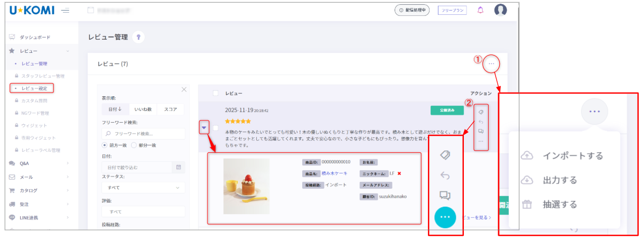The height and width of the screenshot is (240, 644).
Task: Click the calendar icon in the 日付 field
Action: [x=179, y=168]
